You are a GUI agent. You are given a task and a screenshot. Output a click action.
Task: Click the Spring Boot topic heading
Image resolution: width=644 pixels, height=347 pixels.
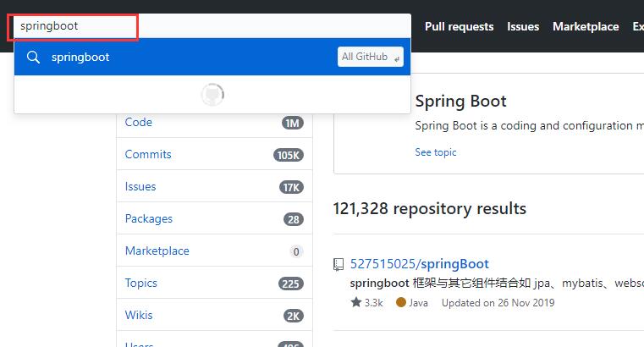[460, 101]
